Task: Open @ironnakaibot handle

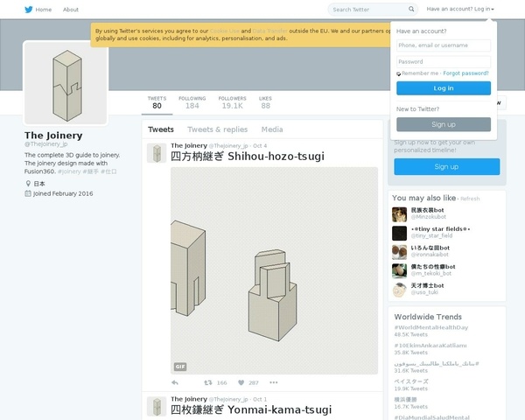Action: (x=430, y=255)
